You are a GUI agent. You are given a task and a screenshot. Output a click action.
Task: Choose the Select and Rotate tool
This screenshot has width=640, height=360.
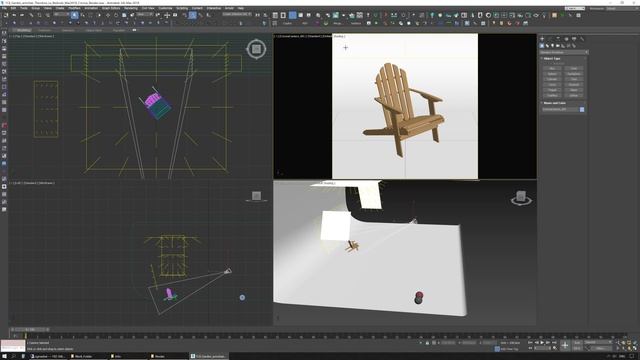[116, 15]
